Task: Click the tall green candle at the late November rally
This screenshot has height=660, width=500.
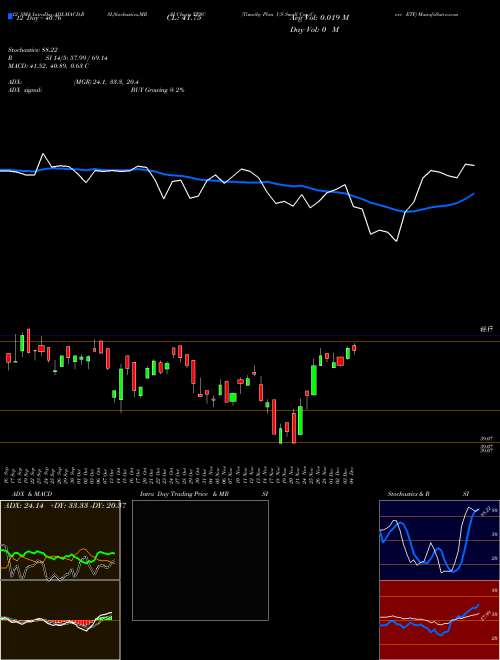Action: coord(314,380)
